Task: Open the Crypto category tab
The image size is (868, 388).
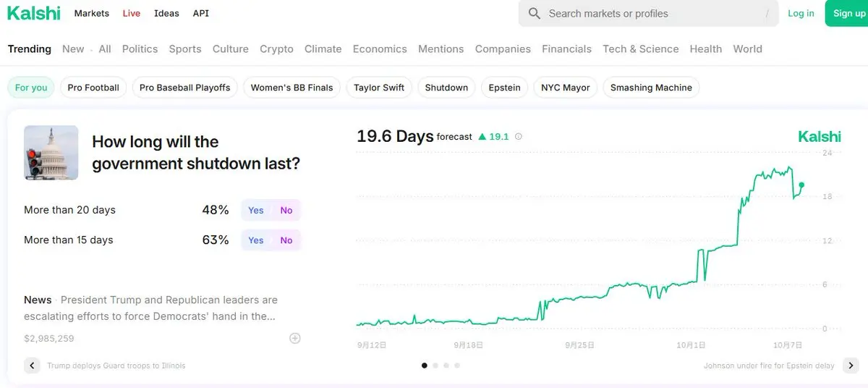Action: 276,48
